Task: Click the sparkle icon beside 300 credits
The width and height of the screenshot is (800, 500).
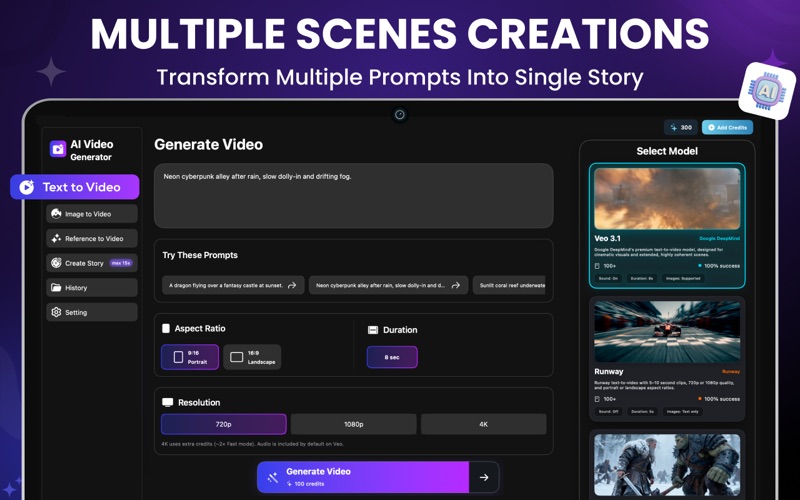Action: [x=673, y=128]
